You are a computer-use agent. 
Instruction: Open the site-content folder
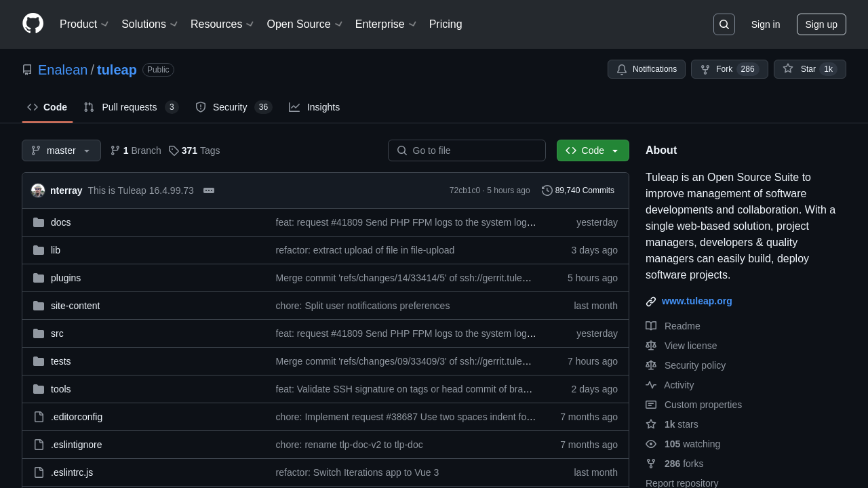coord(75,306)
